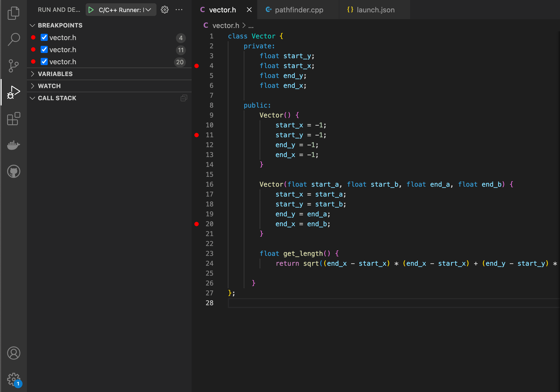Viewport: 560px width, 392px height.
Task: Open the Docker view icon
Action: pyautogui.click(x=13, y=145)
